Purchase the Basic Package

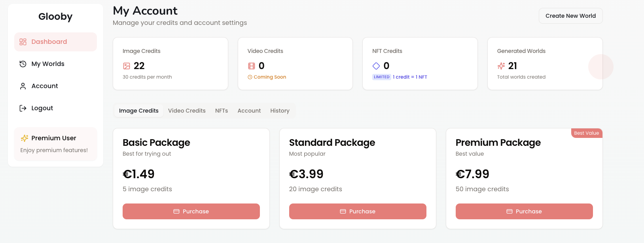(x=191, y=211)
